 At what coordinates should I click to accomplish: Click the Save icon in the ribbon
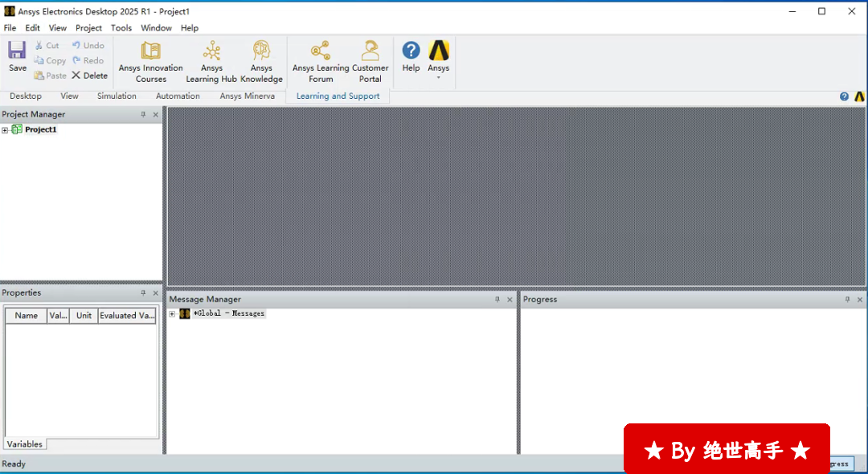[17, 51]
